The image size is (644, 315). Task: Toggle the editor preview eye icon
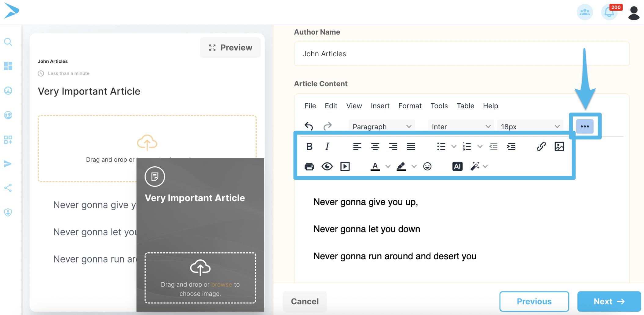[327, 166]
